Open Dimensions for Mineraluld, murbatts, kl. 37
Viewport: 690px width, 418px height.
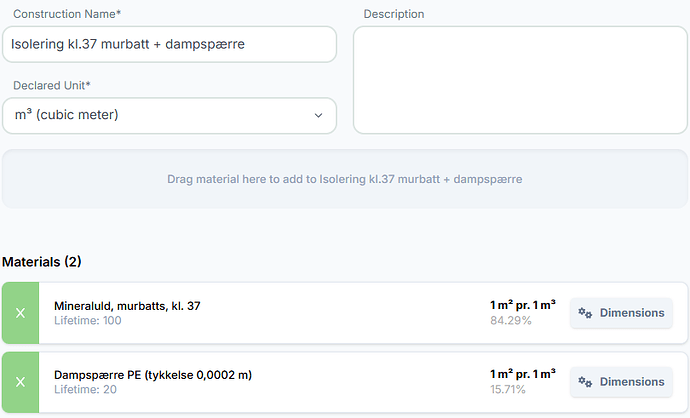point(621,313)
